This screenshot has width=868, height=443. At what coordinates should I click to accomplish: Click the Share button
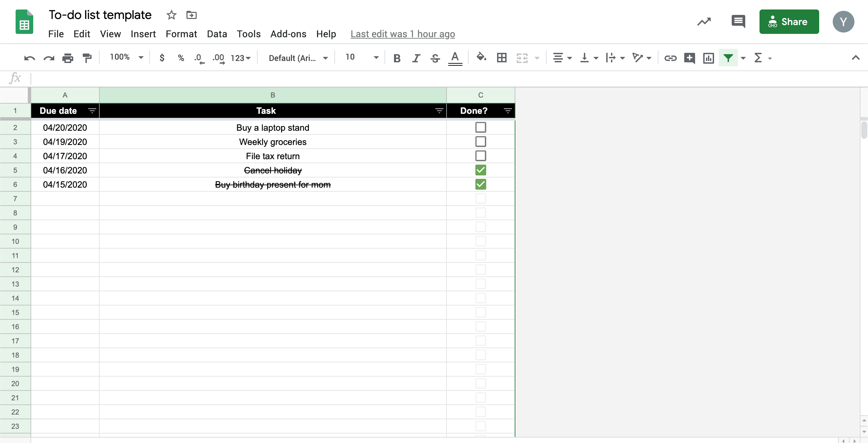(x=789, y=21)
